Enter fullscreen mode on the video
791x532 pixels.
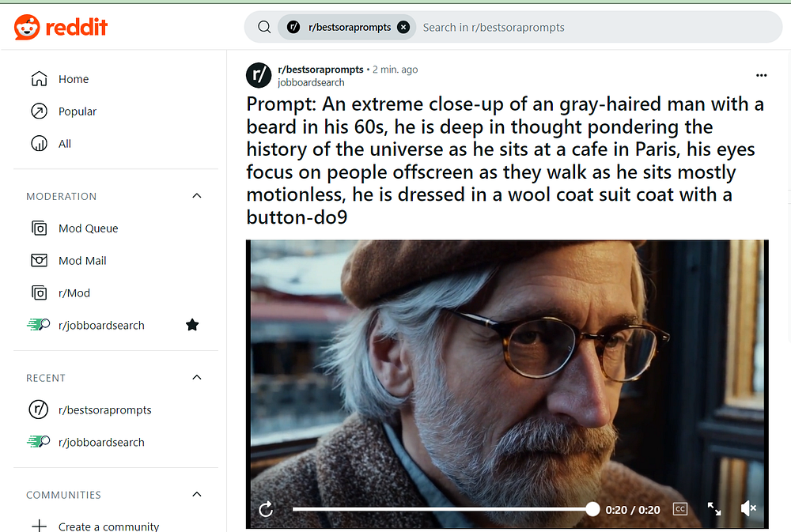713,509
